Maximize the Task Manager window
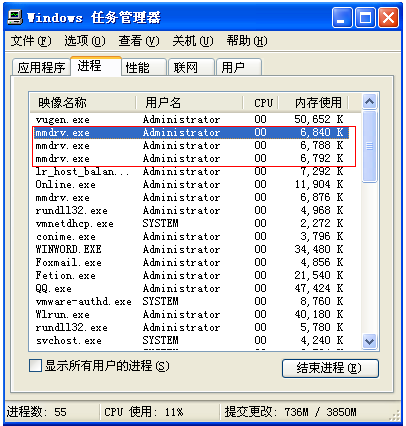406x426 pixels. tap(365, 17)
